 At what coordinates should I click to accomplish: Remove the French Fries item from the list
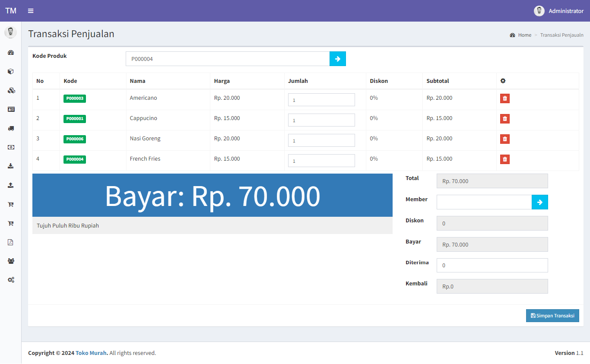click(x=504, y=159)
